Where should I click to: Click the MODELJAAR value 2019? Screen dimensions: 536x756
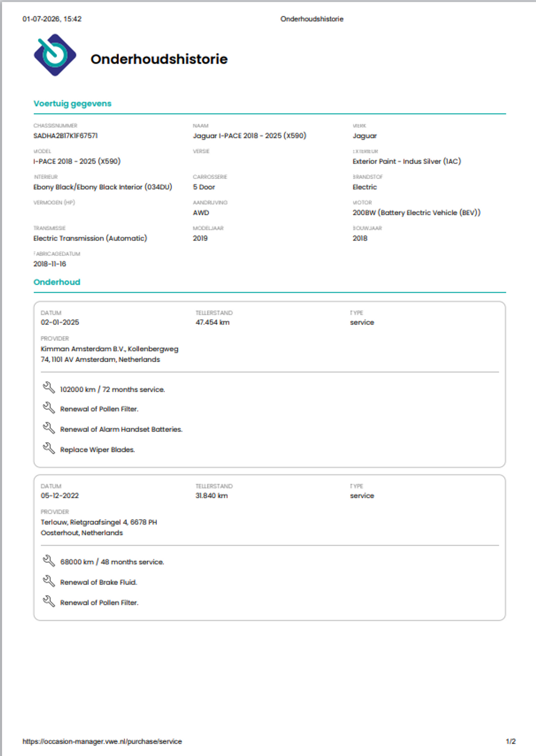[200, 238]
